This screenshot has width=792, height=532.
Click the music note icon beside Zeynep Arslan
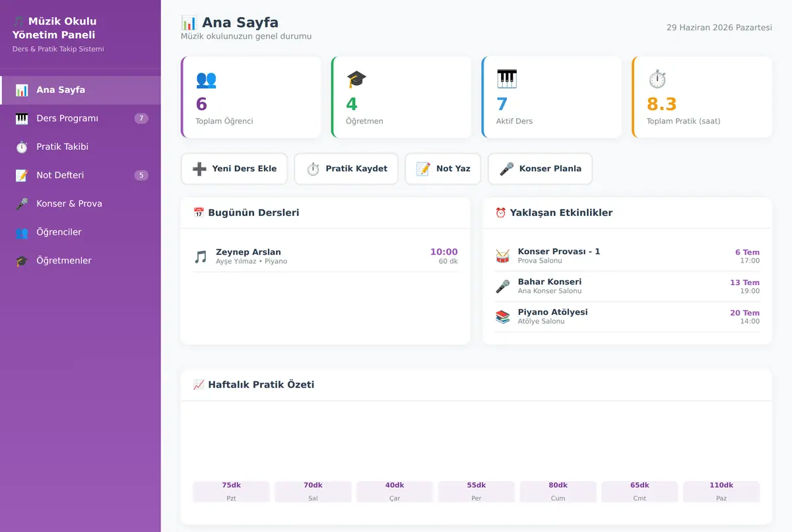(x=201, y=257)
